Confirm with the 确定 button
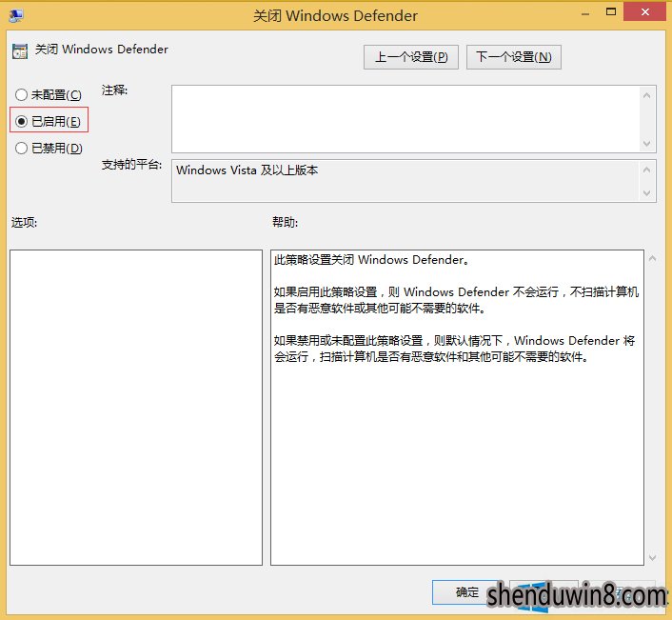The width and height of the screenshot is (672, 620). tap(467, 592)
